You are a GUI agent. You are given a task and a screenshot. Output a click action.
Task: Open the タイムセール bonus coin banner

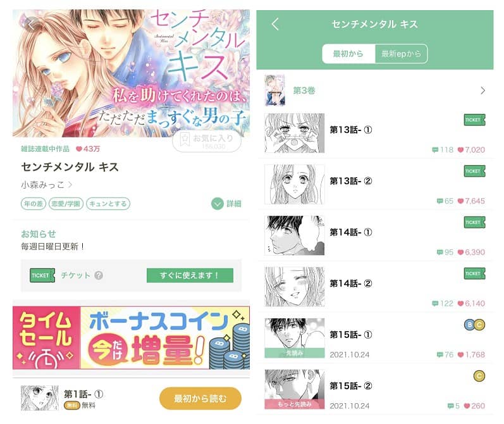click(131, 337)
